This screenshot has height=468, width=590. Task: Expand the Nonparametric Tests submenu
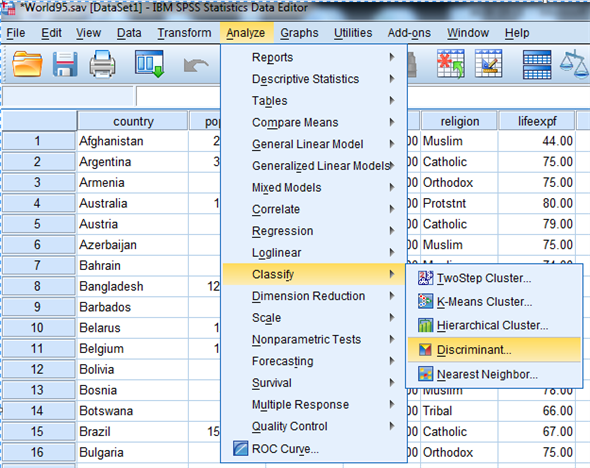(x=315, y=339)
